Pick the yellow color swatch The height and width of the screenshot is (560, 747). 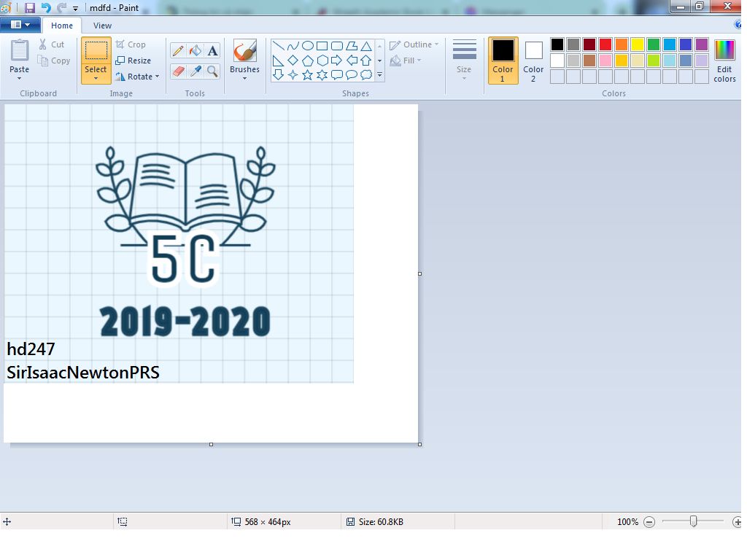click(637, 44)
